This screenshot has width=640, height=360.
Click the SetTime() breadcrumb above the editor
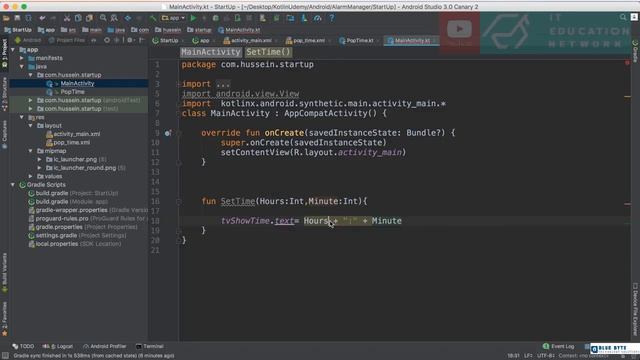(268, 52)
